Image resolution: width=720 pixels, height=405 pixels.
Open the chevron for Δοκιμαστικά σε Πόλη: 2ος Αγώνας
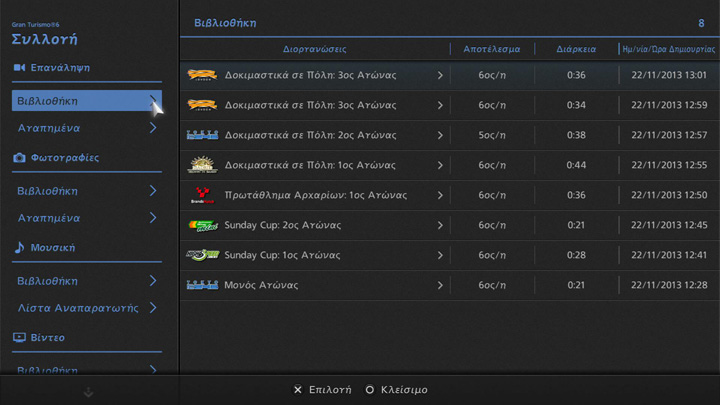[x=440, y=135]
